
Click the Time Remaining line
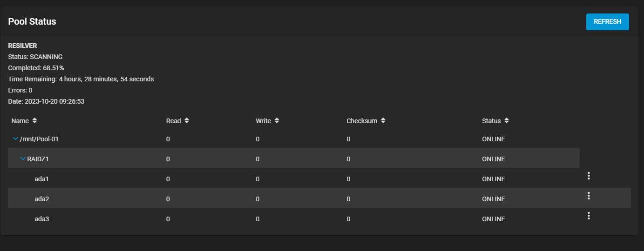click(81, 79)
